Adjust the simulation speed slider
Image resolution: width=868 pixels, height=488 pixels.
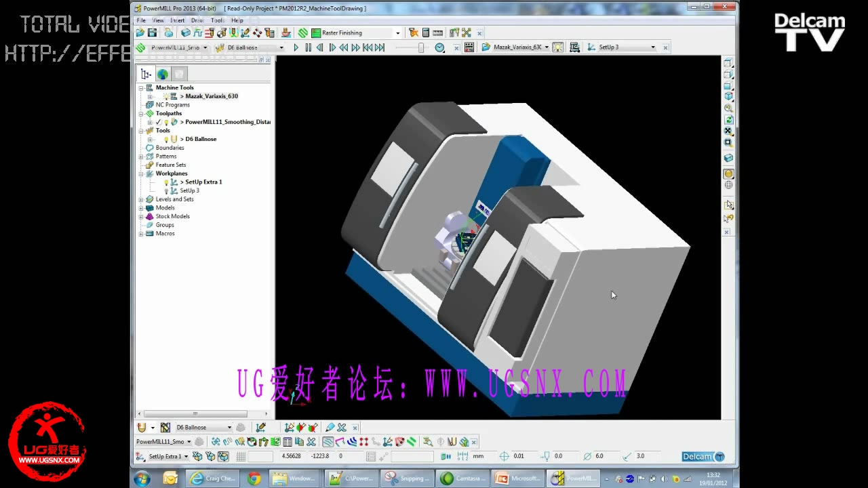click(421, 47)
